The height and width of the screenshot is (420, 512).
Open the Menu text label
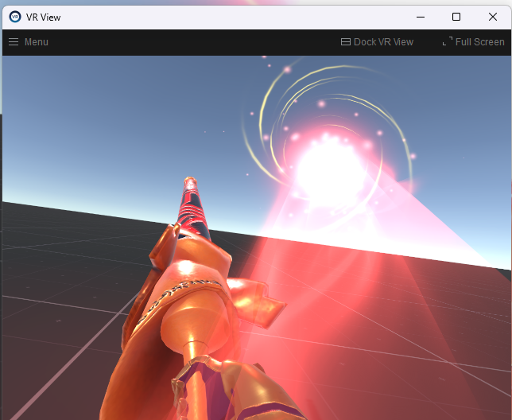pos(37,42)
